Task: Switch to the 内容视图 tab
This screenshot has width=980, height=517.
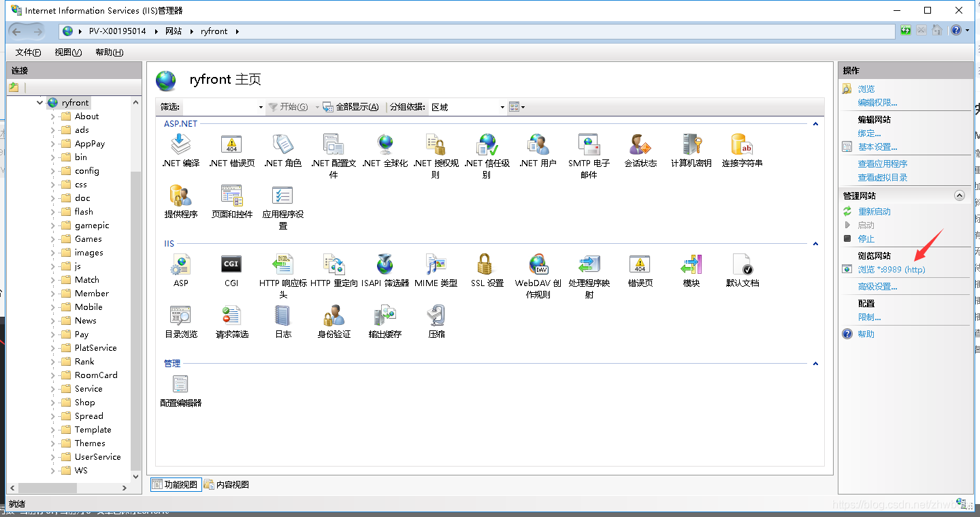Action: [227, 484]
